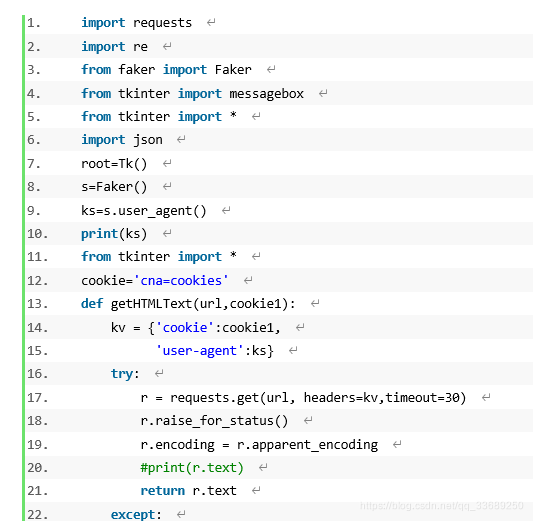Image resolution: width=533 pixels, height=521 pixels.
Task: Click line number 20.
Action: (37, 468)
